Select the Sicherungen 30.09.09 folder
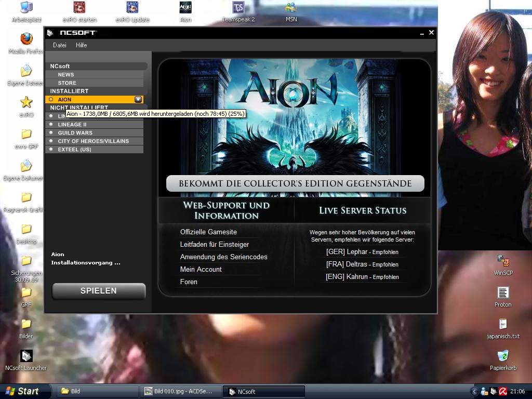The image size is (532, 399). pyautogui.click(x=26, y=269)
